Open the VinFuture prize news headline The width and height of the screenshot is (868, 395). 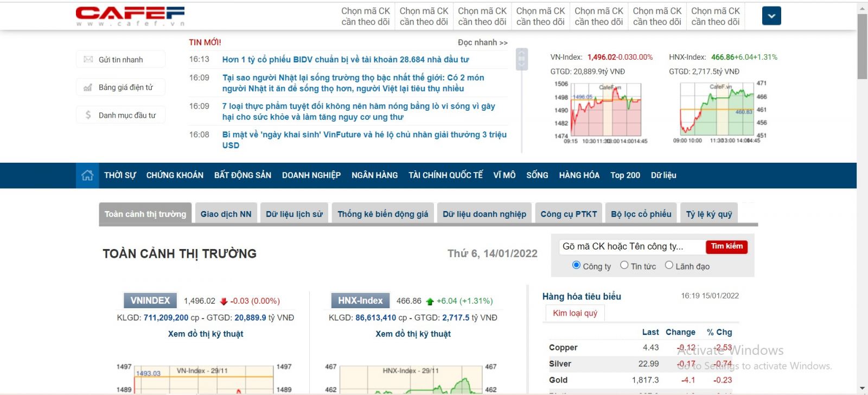point(365,140)
